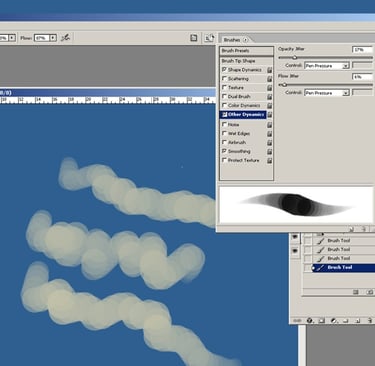
Task: Click the lock icon beside Shape Dynamics
Action: click(269, 70)
